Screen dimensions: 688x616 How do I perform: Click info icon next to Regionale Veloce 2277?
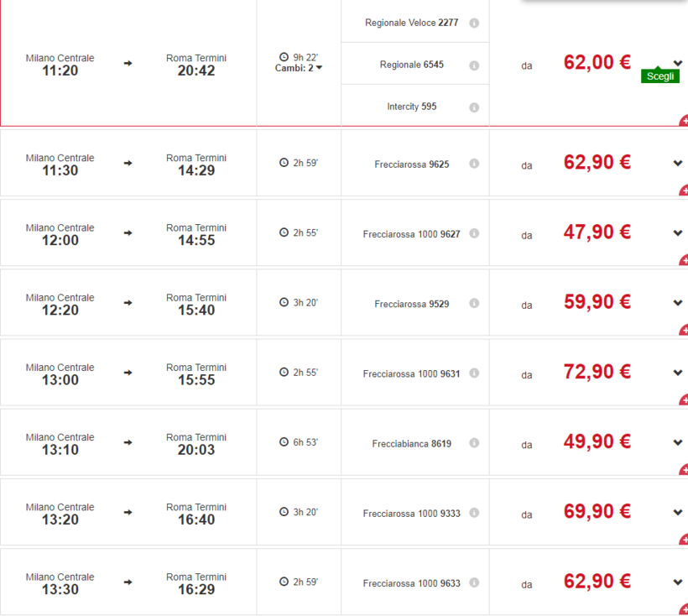coord(474,23)
